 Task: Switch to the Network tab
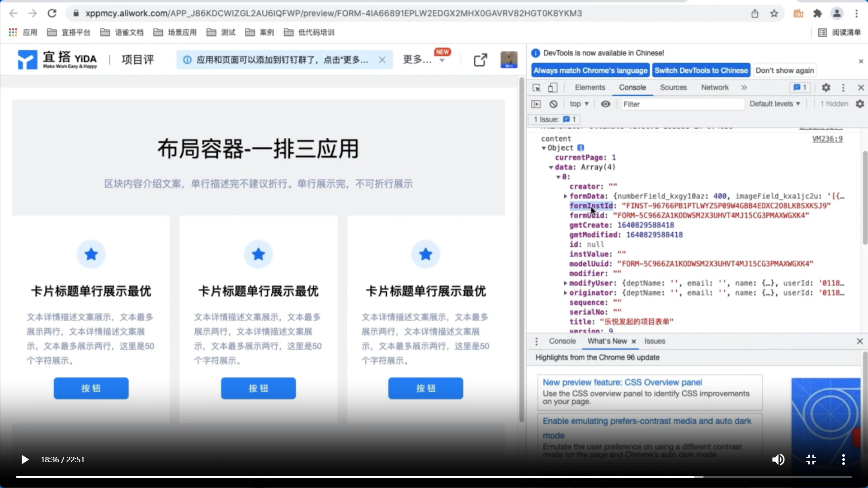click(x=715, y=88)
